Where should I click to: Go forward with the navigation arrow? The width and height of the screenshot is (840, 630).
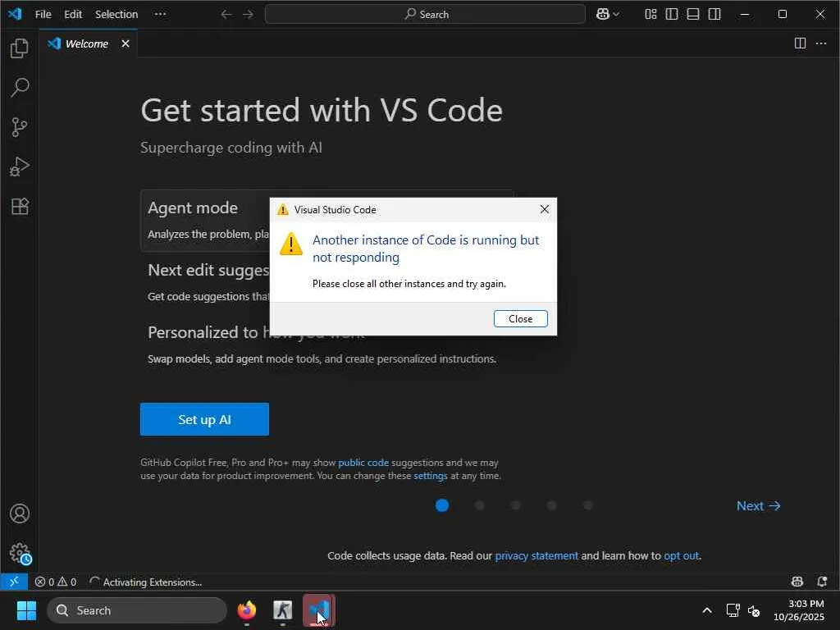[x=248, y=15]
